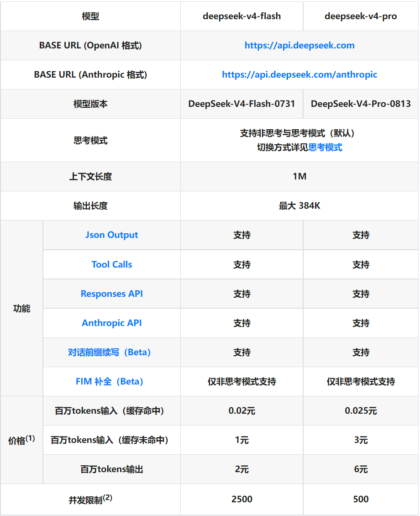Click the 输出长度 row label
The width and height of the screenshot is (420, 516).
pos(90,206)
